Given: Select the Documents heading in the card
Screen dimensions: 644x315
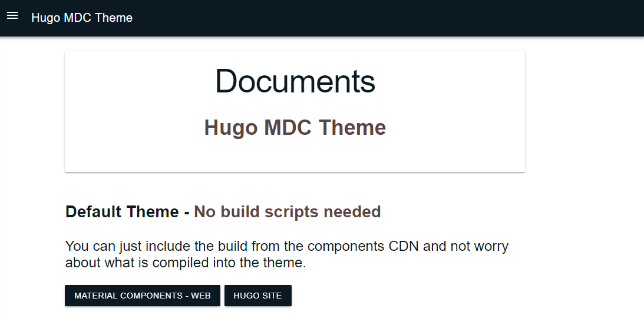Looking at the screenshot, I should coord(295,81).
